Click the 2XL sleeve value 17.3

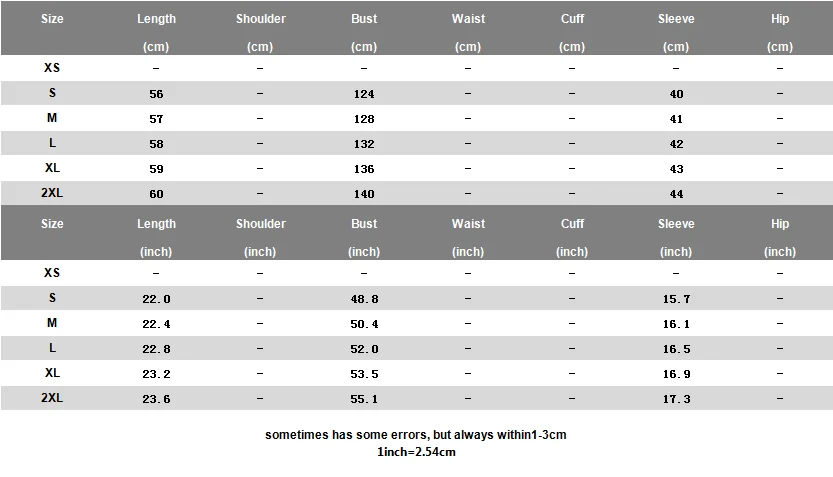(x=676, y=399)
